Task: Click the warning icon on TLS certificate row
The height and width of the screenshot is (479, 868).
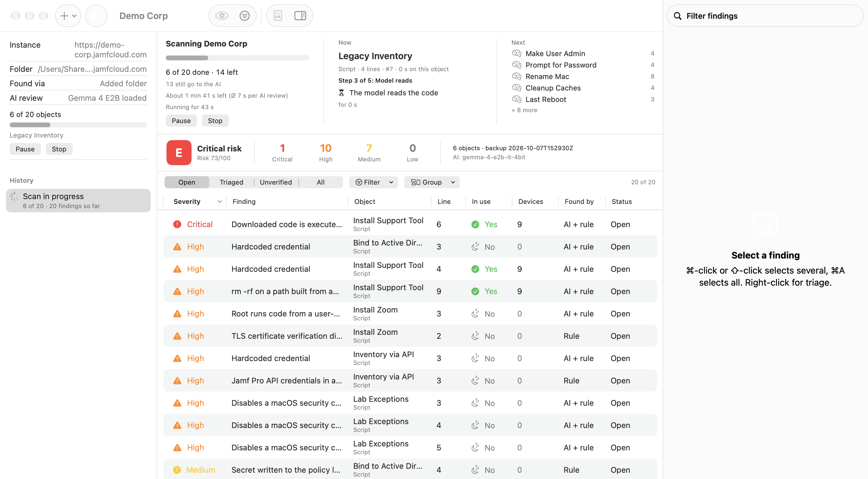Action: [x=177, y=336]
